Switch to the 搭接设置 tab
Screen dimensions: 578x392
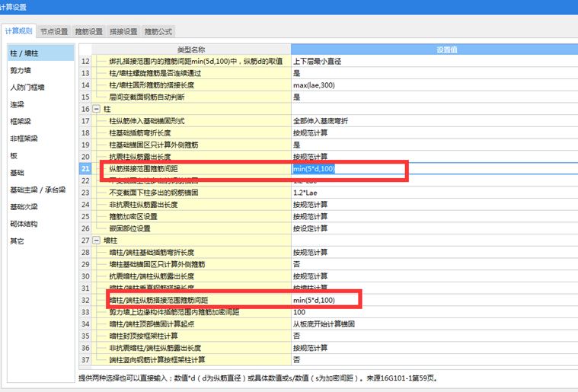[x=123, y=31]
